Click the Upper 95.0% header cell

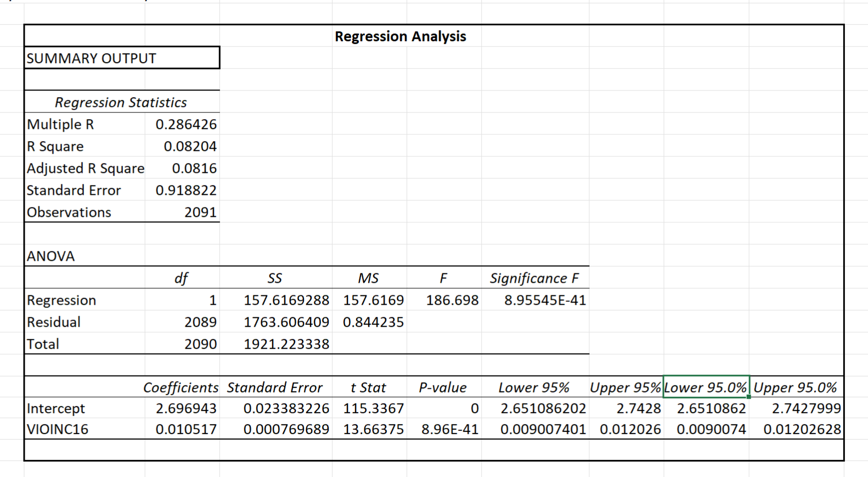coord(796,388)
